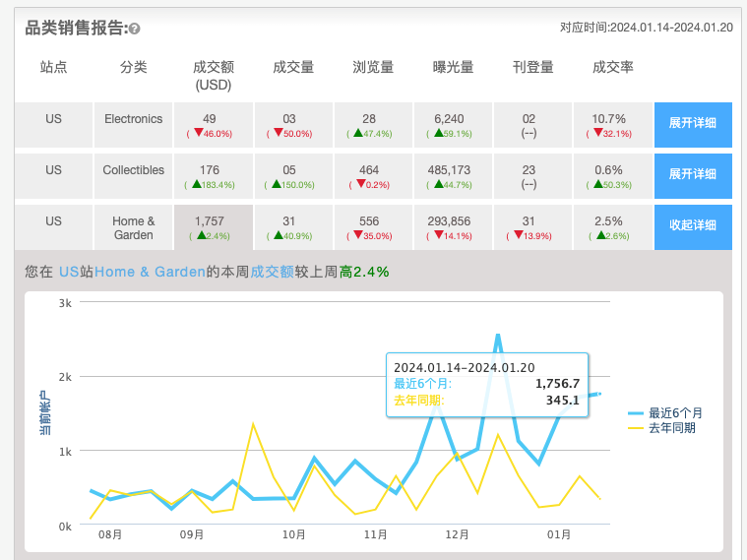747x560 pixels.
Task: Select the 成交额(USD) column header
Action: tap(214, 76)
